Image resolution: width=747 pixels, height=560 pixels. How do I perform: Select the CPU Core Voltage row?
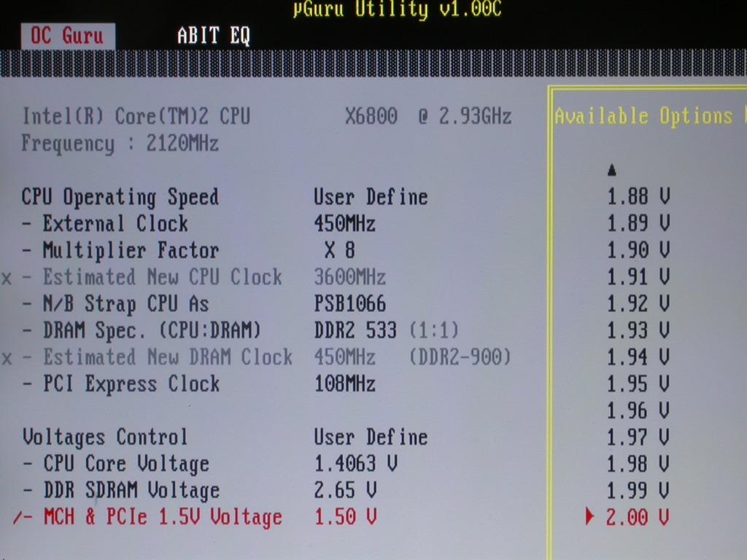[x=125, y=464]
